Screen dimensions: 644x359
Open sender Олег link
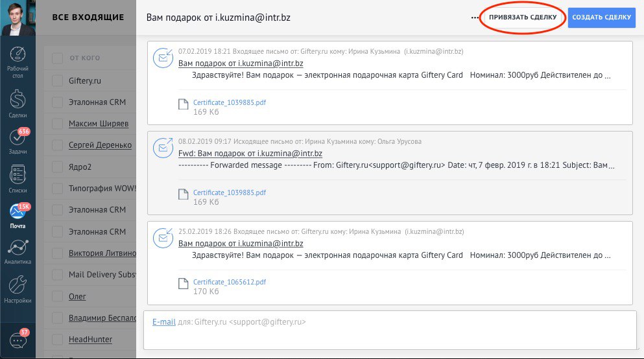click(x=77, y=296)
